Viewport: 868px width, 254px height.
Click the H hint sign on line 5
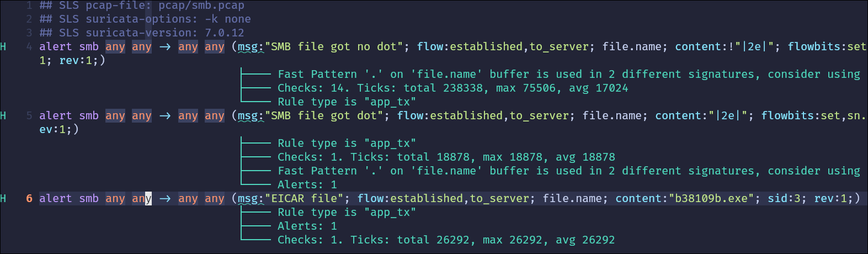pyautogui.click(x=3, y=116)
